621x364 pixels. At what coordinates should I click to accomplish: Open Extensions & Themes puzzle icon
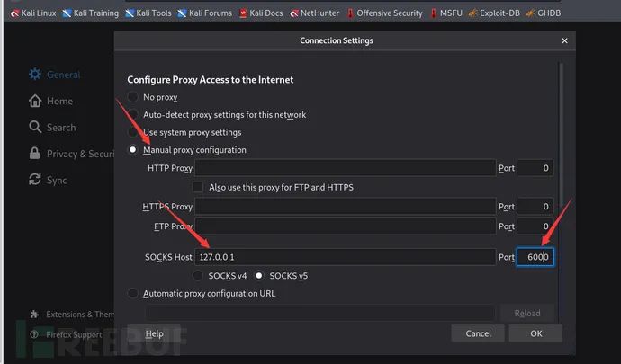point(34,315)
